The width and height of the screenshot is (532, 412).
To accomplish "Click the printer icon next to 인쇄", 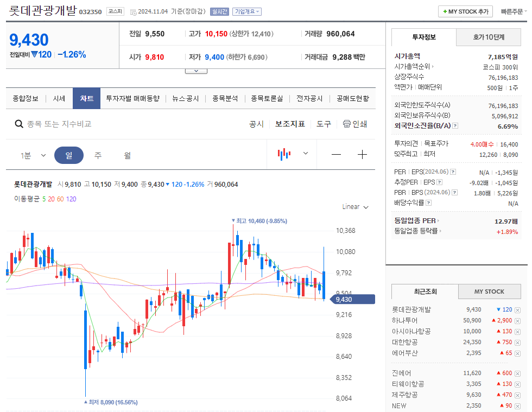I will click(346, 124).
